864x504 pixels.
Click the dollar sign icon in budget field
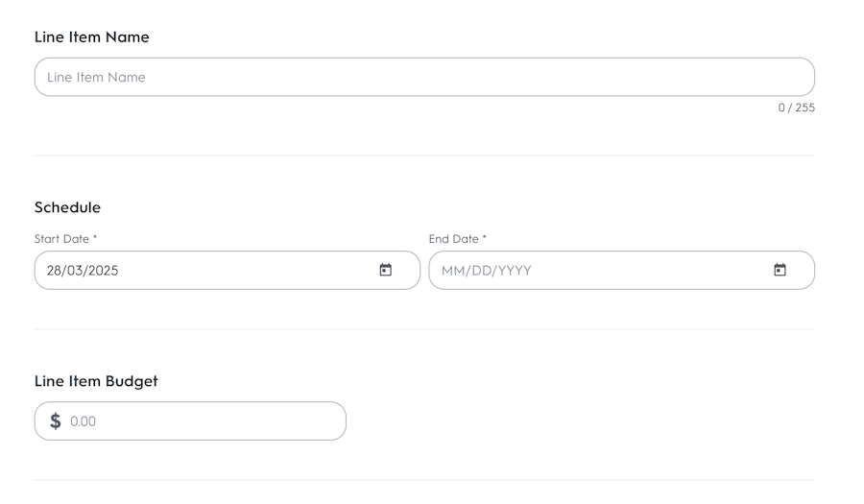click(56, 420)
